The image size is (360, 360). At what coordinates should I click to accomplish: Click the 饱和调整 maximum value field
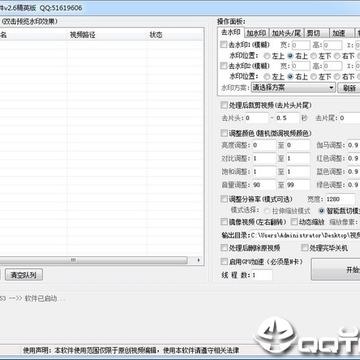click(x=298, y=172)
